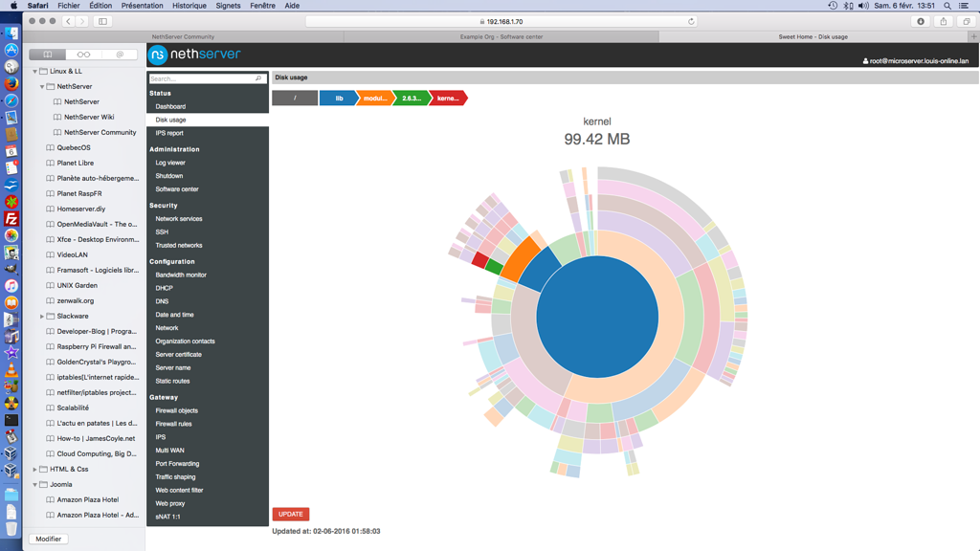Image resolution: width=980 pixels, height=551 pixels.
Task: Show all tabs overview in Safari
Action: 967,21
